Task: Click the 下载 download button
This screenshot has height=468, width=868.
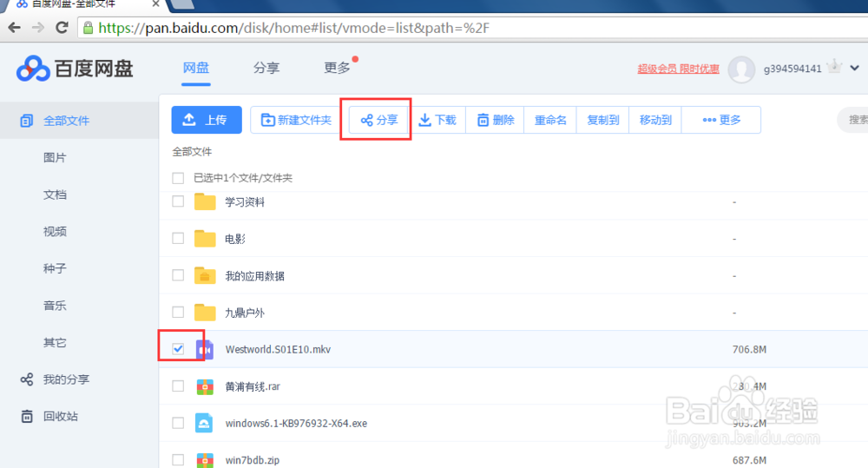Action: 437,120
